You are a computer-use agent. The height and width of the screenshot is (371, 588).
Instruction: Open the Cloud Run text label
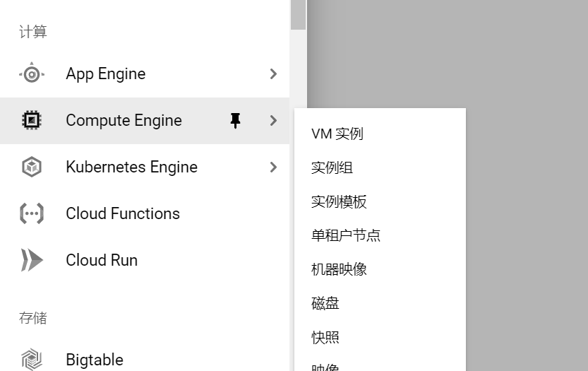(102, 260)
